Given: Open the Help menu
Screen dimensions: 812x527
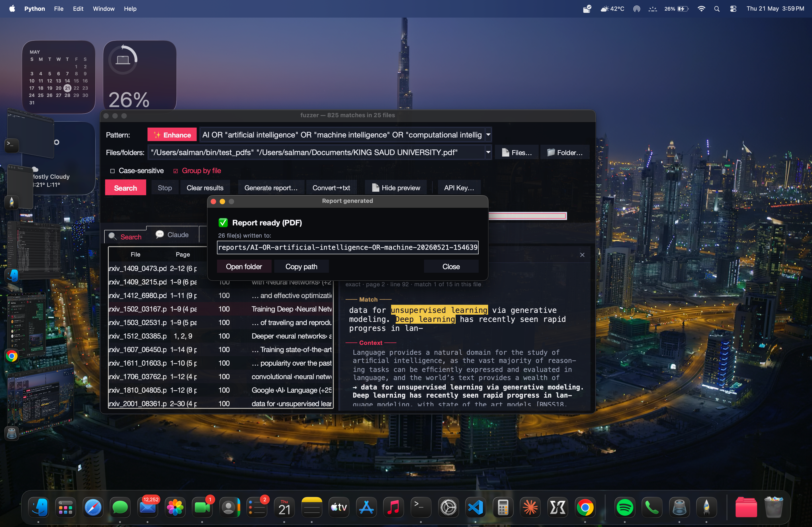Looking at the screenshot, I should point(130,9).
